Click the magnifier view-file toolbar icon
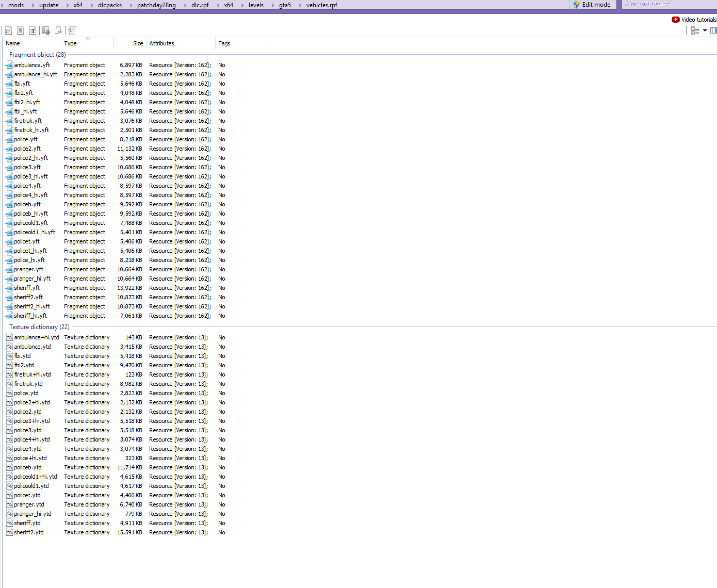The width and height of the screenshot is (717, 588). (x=8, y=31)
